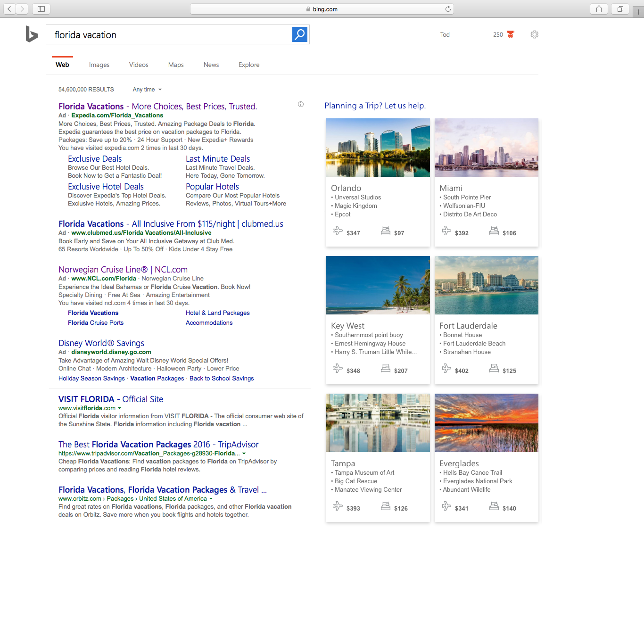Image resolution: width=644 pixels, height=644 pixels.
Task: Open the Everglades sunset thumbnail
Action: (x=487, y=423)
